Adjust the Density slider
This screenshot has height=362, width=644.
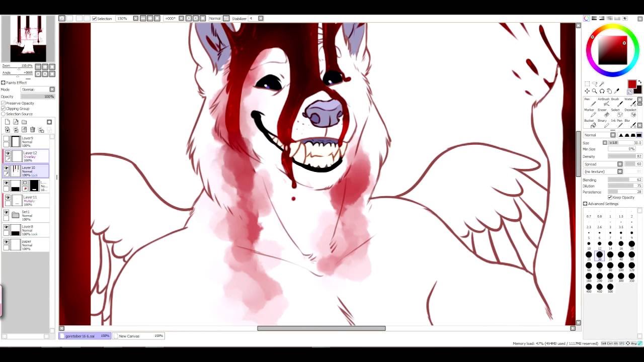click(x=624, y=156)
